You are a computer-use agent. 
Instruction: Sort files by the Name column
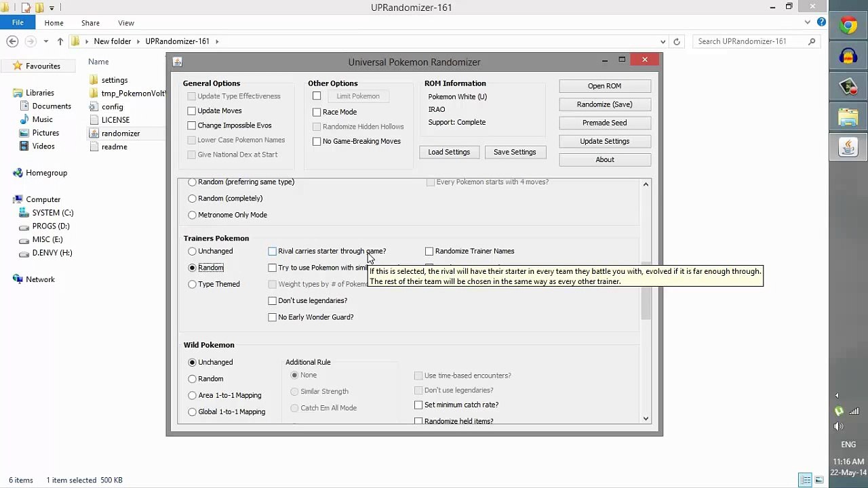(x=98, y=62)
